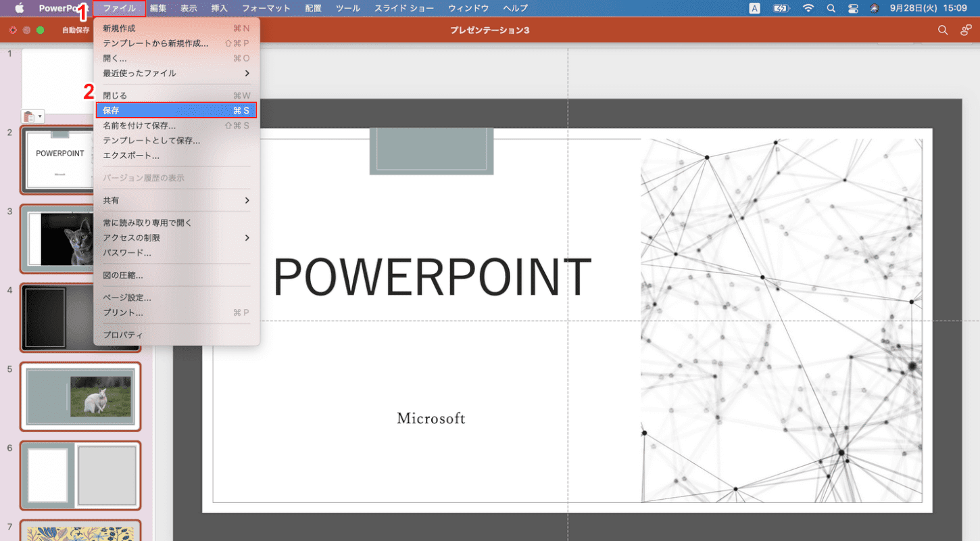Choose プリント... menu item
980x541 pixels.
176,312
